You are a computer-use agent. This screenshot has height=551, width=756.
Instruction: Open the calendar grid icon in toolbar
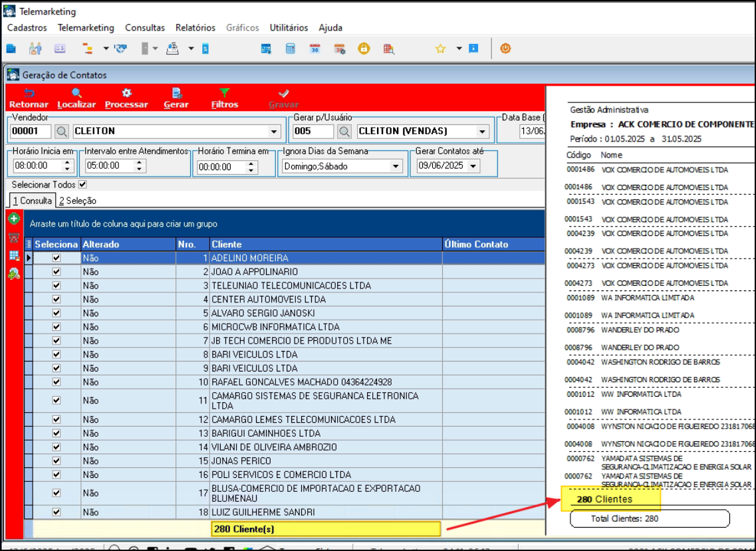coord(266,49)
